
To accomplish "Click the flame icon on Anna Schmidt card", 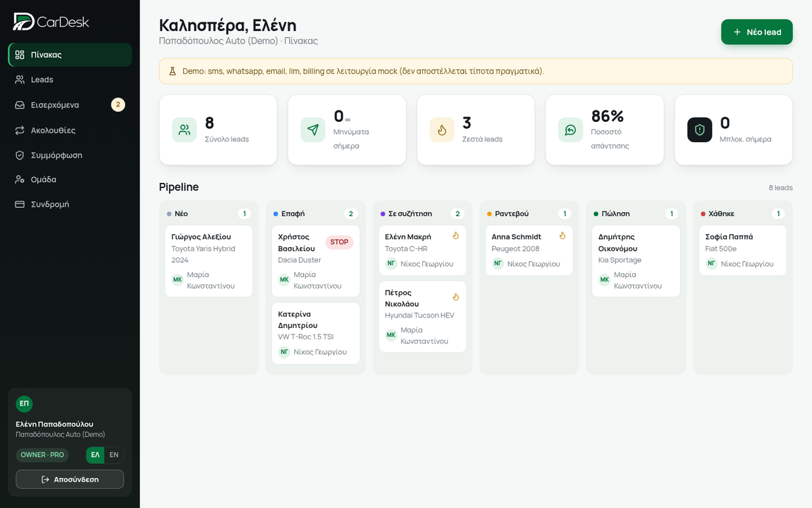I will point(562,236).
